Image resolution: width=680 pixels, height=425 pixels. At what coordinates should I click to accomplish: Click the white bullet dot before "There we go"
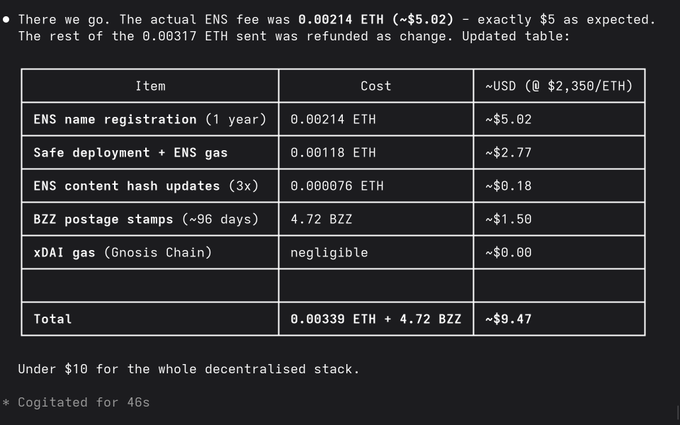coord(6,20)
